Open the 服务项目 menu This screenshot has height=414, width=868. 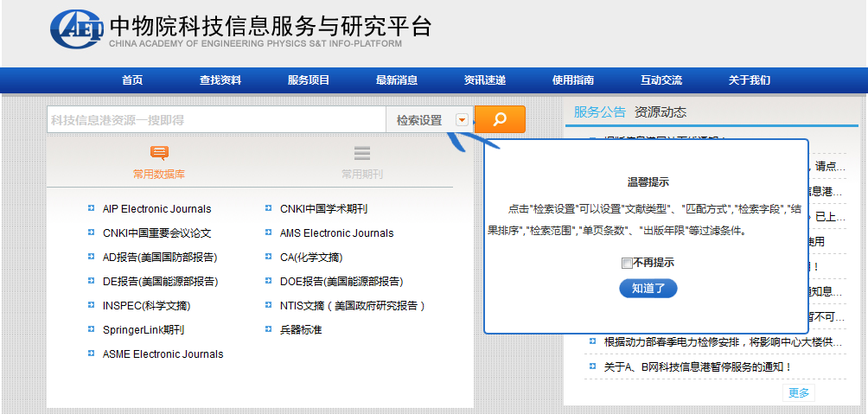pos(309,80)
